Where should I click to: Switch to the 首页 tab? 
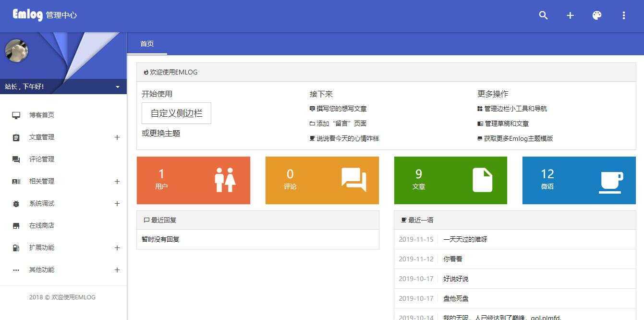click(x=146, y=44)
